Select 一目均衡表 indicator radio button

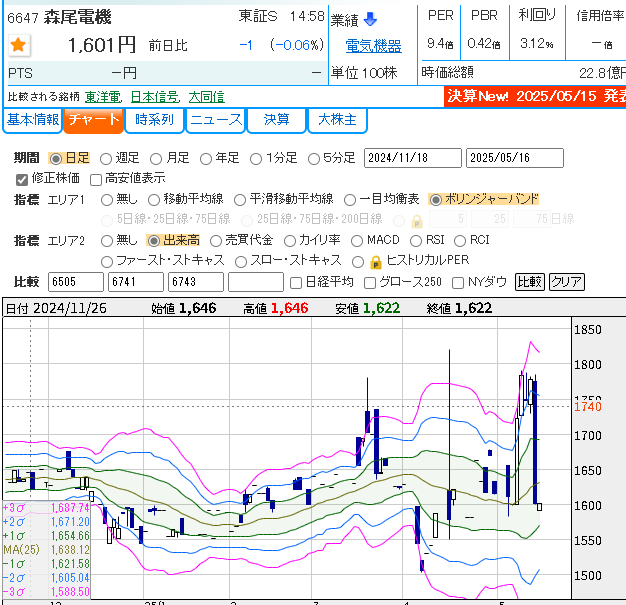pos(350,200)
